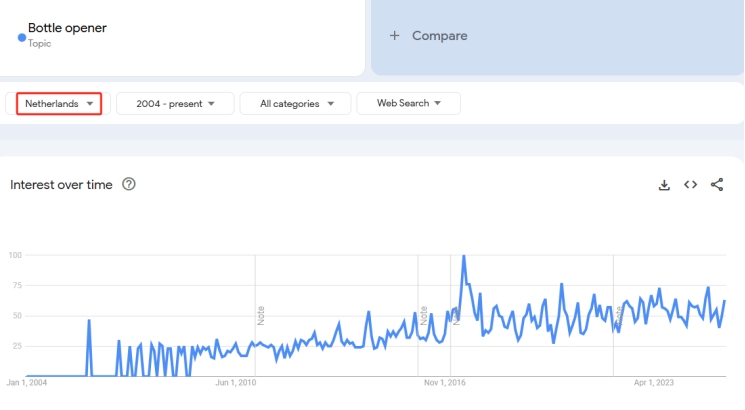Open the All categories dropdown
The width and height of the screenshot is (745, 410).
click(x=295, y=103)
